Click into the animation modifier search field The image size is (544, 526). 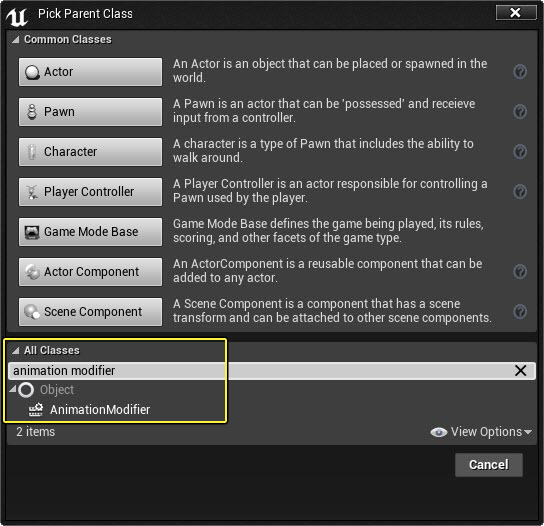click(260, 371)
